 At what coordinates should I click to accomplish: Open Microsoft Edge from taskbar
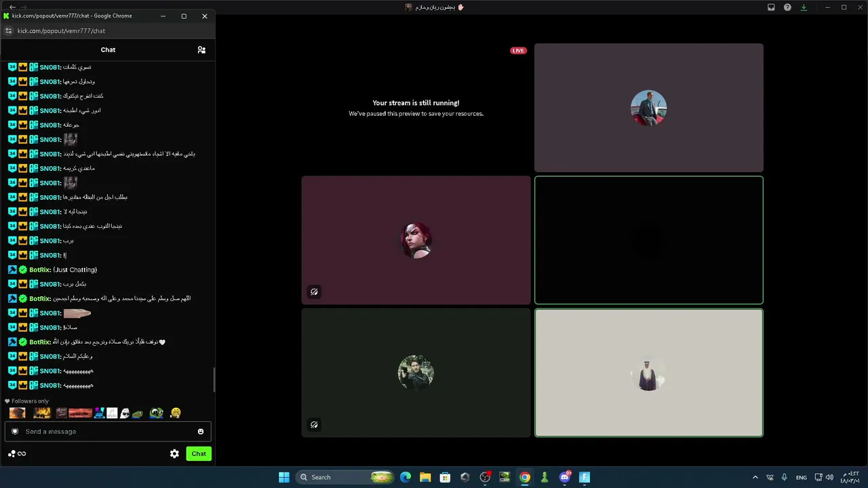[406, 477]
